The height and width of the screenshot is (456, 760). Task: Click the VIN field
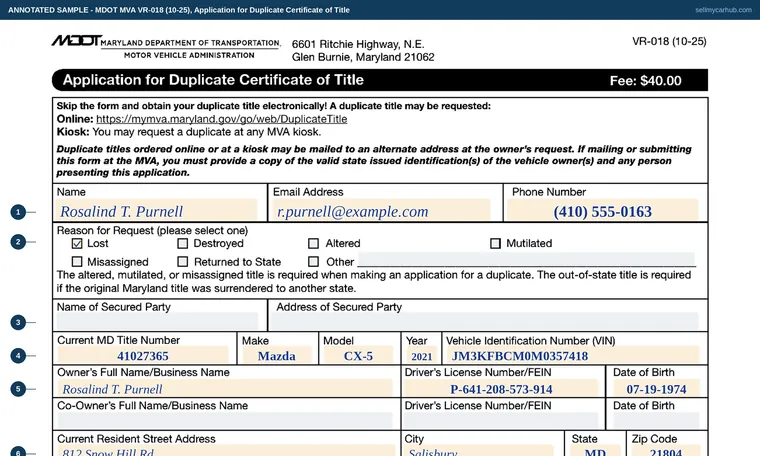pos(573,355)
